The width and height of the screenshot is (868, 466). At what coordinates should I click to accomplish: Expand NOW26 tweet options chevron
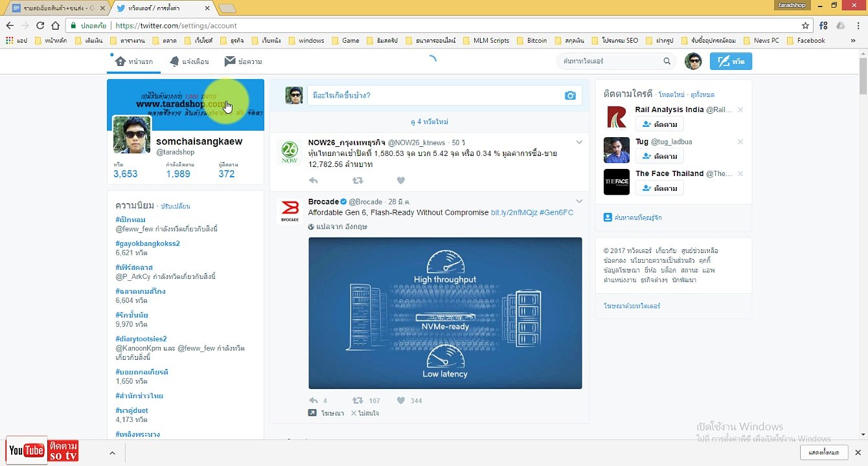tap(579, 142)
